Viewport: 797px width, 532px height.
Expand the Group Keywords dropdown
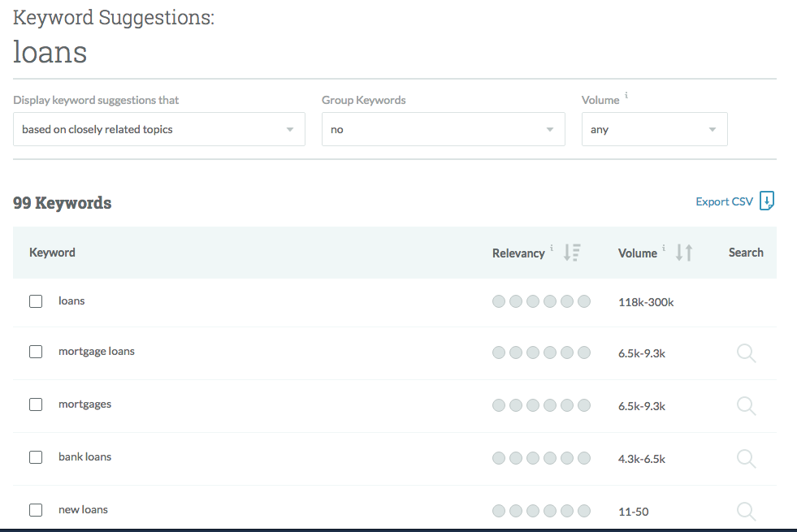pos(443,129)
